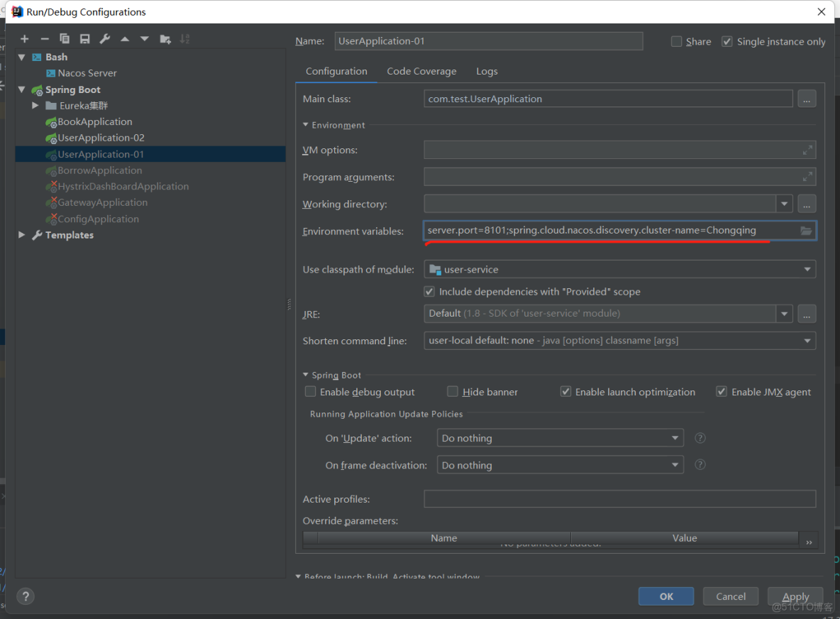Save the current configuration
Viewport: 840px width, 619px height.
(x=84, y=39)
